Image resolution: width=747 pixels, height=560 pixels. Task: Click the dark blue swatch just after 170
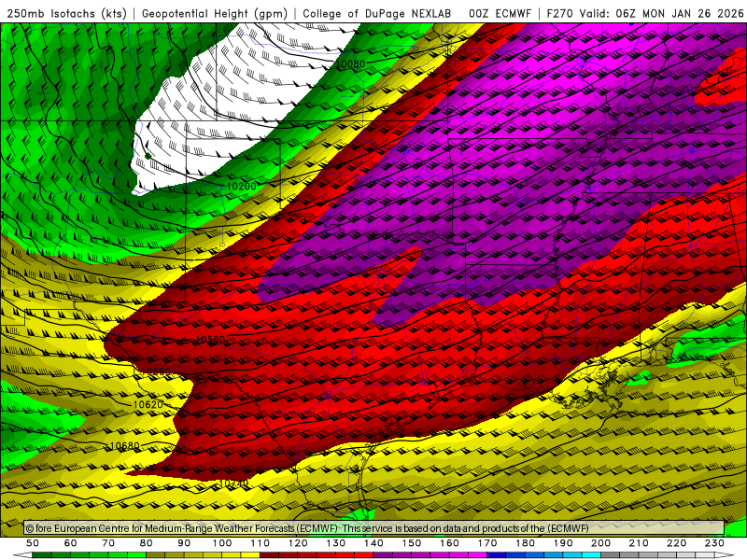point(497,555)
